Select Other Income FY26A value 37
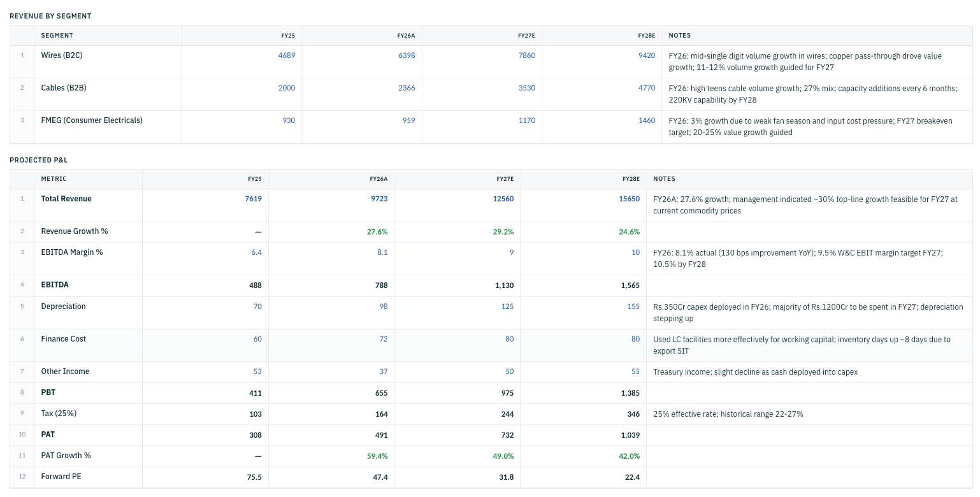 [x=384, y=371]
